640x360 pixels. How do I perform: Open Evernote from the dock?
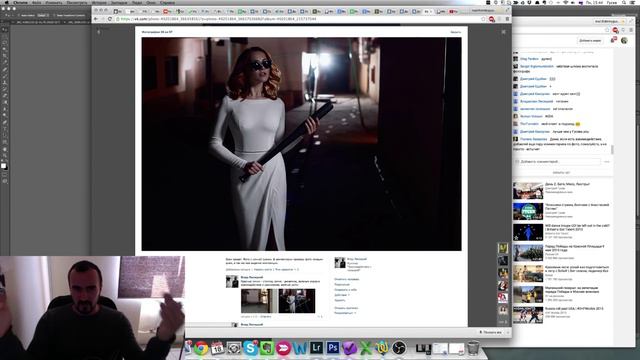click(x=267, y=348)
